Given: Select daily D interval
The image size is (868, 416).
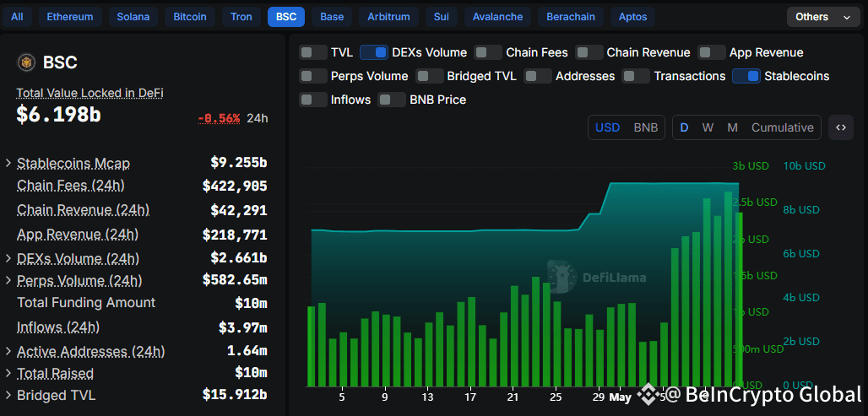Looking at the screenshot, I should tap(684, 127).
